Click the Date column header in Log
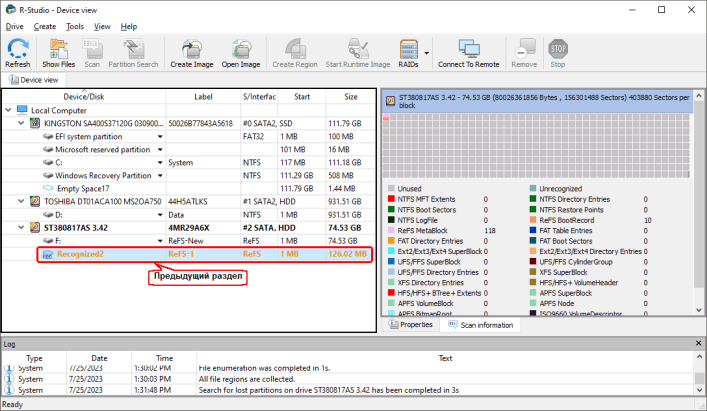 [x=99, y=358]
